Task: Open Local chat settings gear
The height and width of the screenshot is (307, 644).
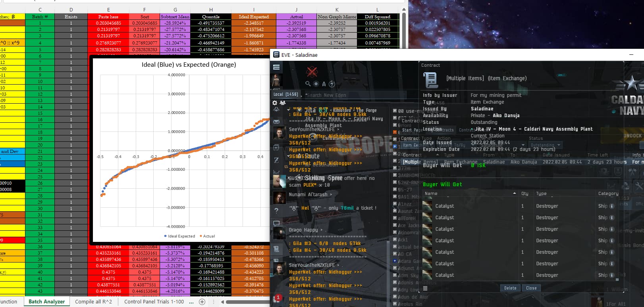Action: click(275, 102)
